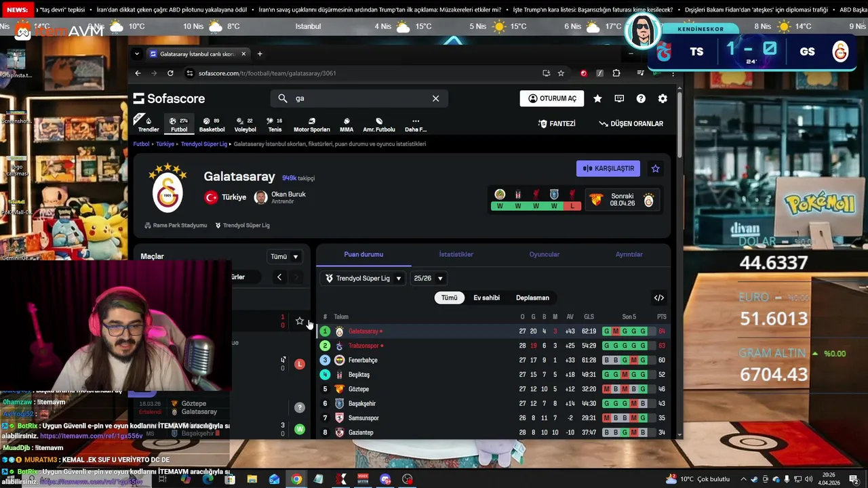Image resolution: width=868 pixels, height=488 pixels.
Task: Click the Trendyol Süper Lig breadcrumb link
Action: 203,144
